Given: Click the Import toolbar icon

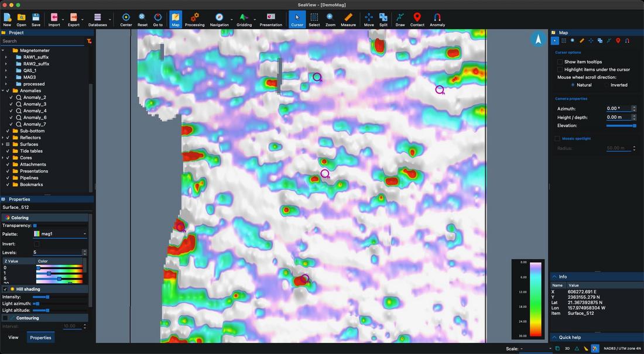Looking at the screenshot, I should 54,19.
